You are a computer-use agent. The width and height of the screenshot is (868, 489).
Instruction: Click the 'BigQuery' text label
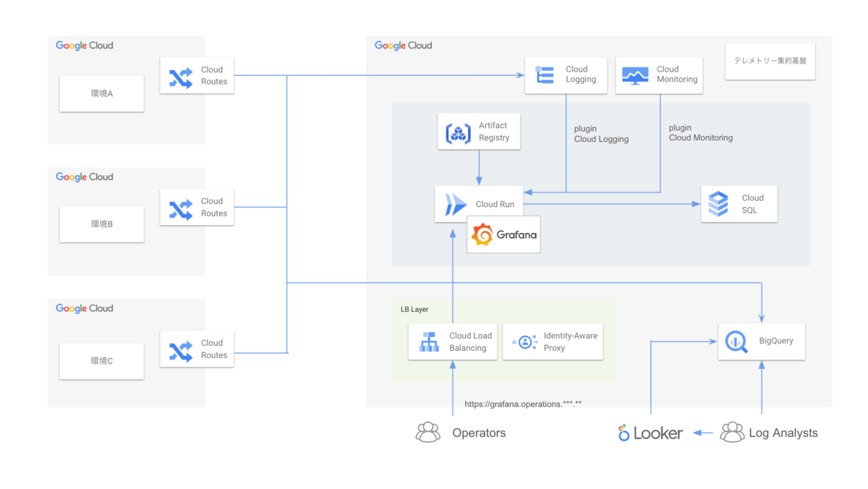point(776,341)
